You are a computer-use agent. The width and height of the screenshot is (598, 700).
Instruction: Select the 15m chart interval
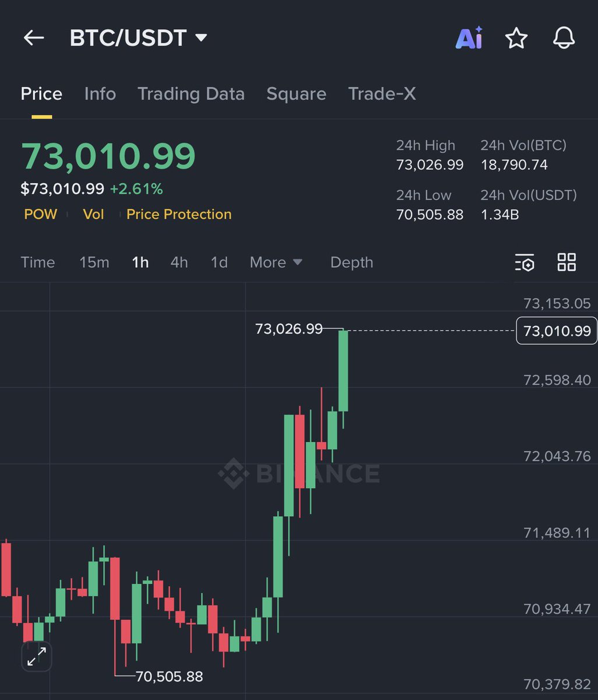click(x=94, y=262)
